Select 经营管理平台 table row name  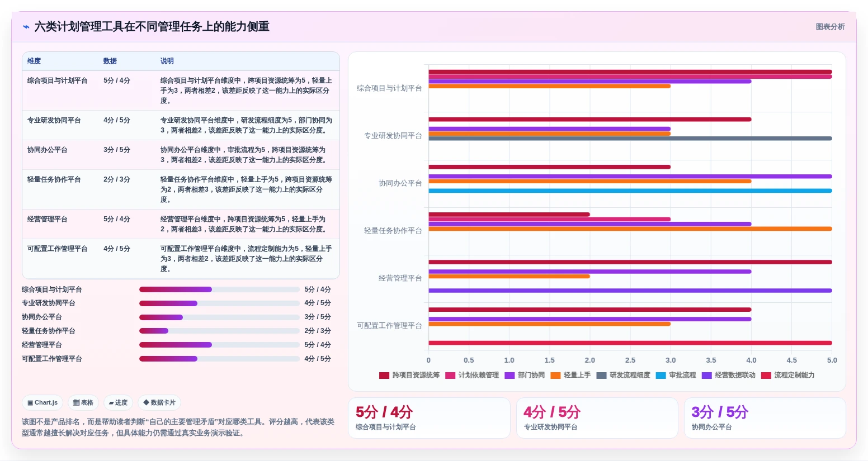(48, 219)
